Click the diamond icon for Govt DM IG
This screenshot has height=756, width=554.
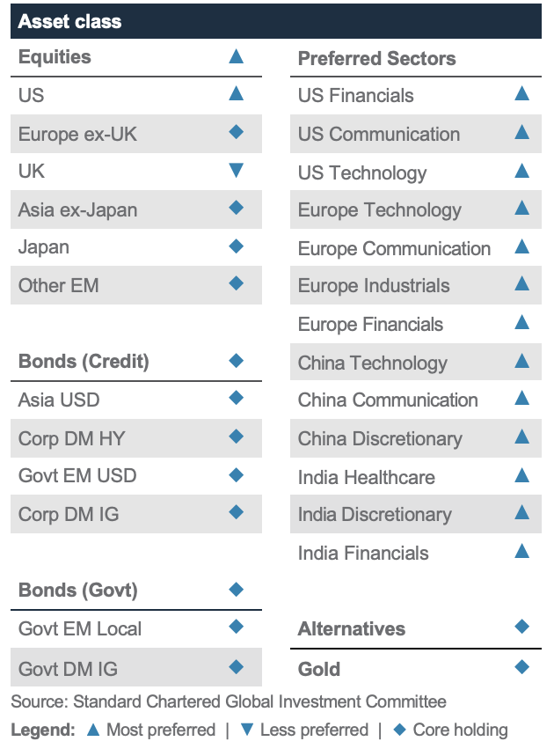tap(236, 667)
